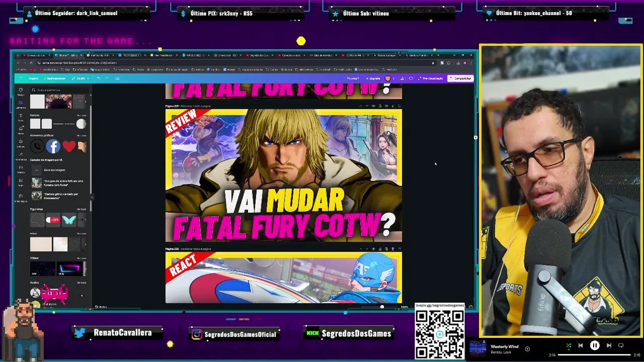Collapse the Canva side panel
The width and height of the screenshot is (644, 362).
[x=92, y=197]
